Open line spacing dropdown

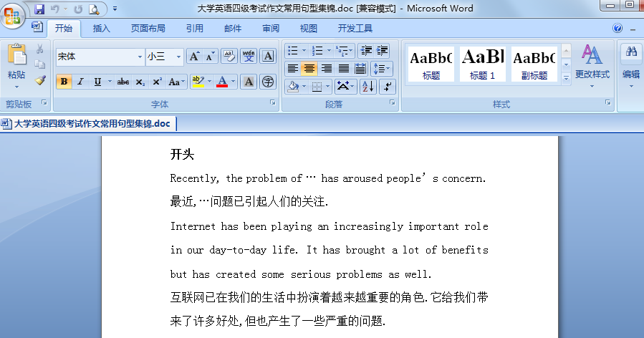pos(382,69)
